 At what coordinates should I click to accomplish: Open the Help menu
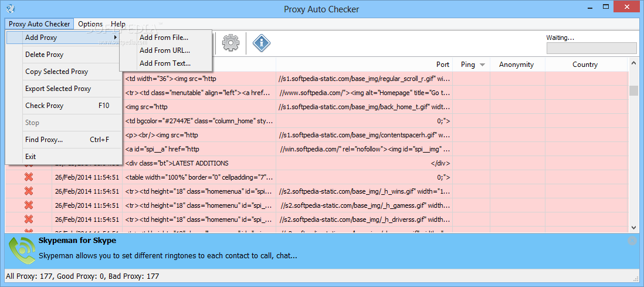pyautogui.click(x=118, y=24)
